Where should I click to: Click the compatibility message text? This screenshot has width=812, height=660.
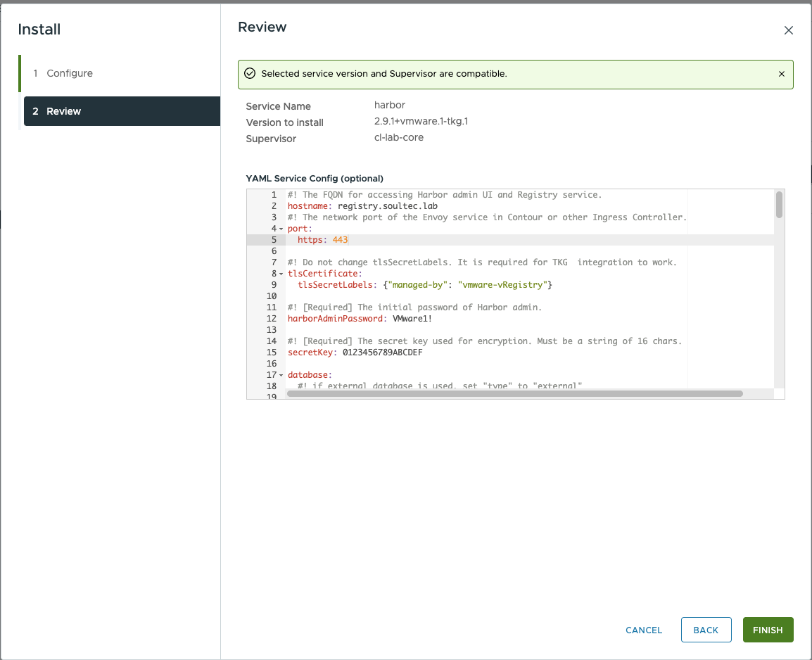(383, 73)
